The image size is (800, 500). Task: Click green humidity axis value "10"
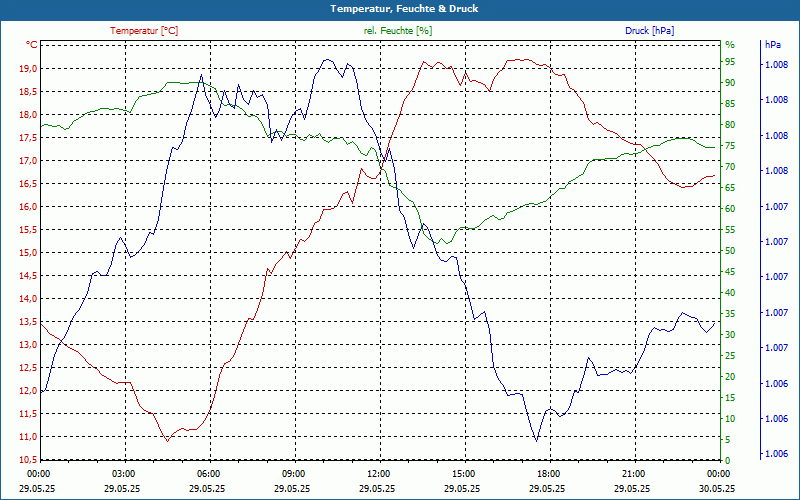click(730, 418)
